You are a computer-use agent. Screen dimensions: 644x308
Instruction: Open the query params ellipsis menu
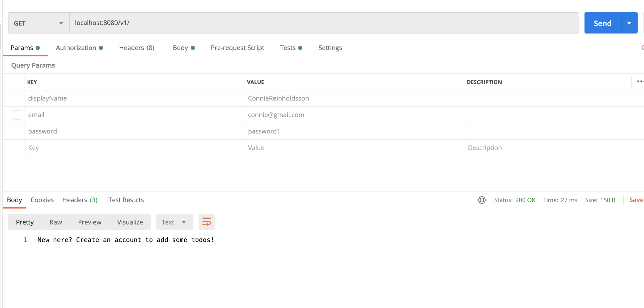639,82
